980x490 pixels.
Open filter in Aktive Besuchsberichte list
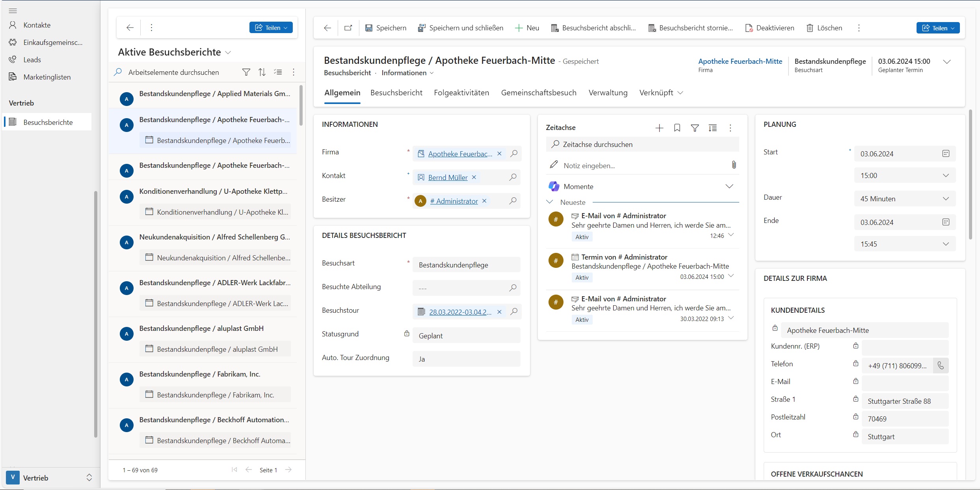point(246,72)
